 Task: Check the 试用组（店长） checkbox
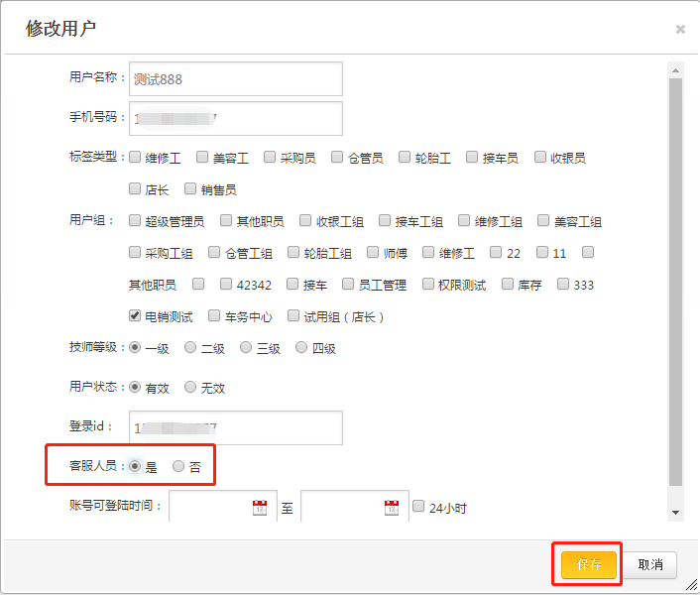pyautogui.click(x=293, y=316)
